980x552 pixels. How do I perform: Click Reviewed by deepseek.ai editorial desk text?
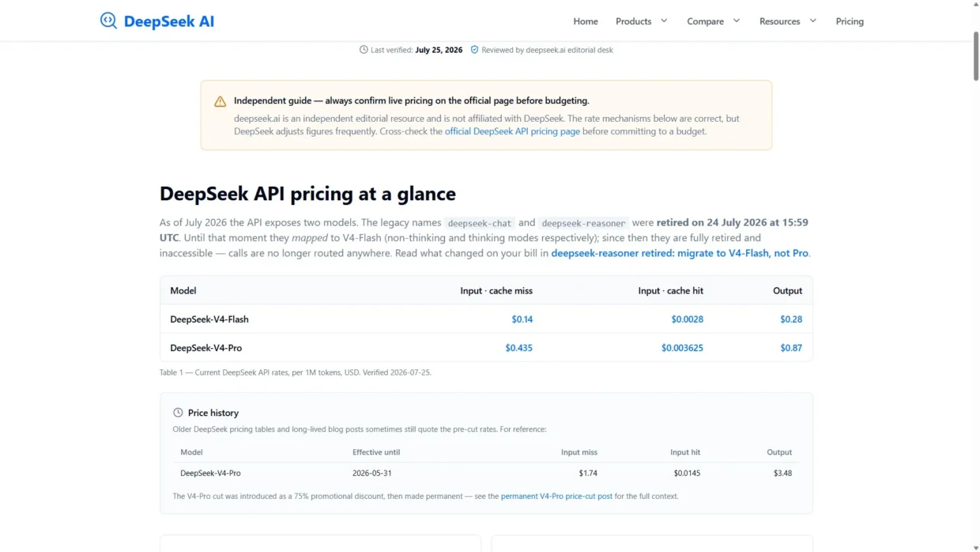[547, 50]
